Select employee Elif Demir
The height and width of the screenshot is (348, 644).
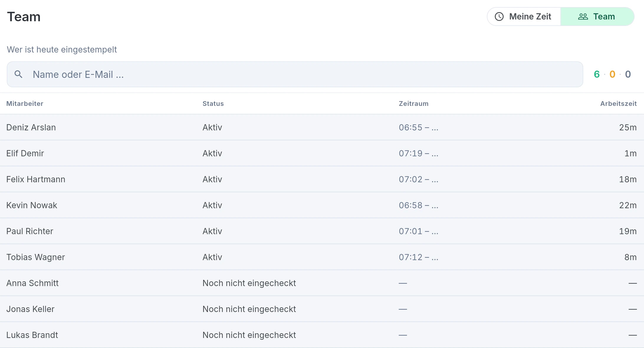pyautogui.click(x=25, y=153)
